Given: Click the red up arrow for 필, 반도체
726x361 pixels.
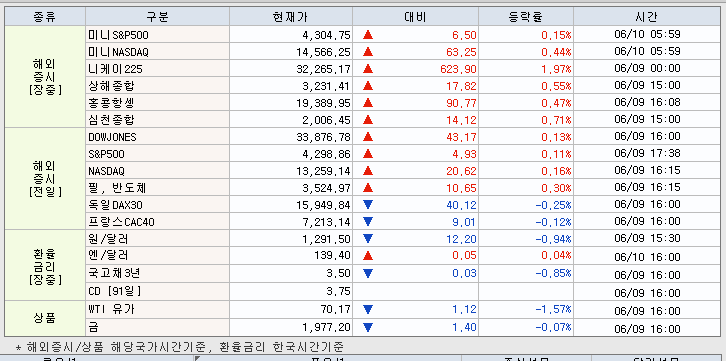Looking at the screenshot, I should point(368,188).
